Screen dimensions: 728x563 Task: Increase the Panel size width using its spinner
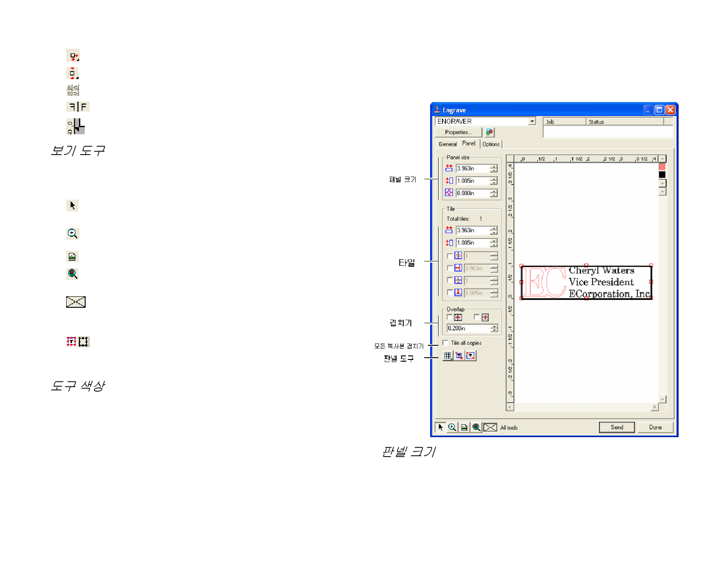pos(494,166)
